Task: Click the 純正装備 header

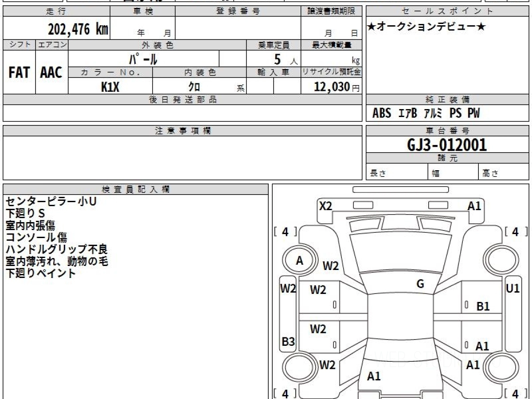Action: [x=448, y=100]
